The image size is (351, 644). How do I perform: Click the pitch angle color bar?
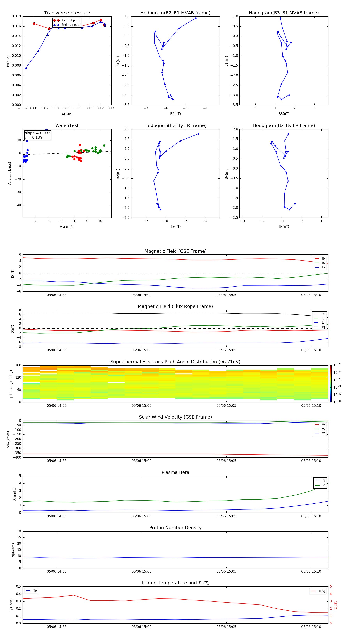(x=331, y=383)
